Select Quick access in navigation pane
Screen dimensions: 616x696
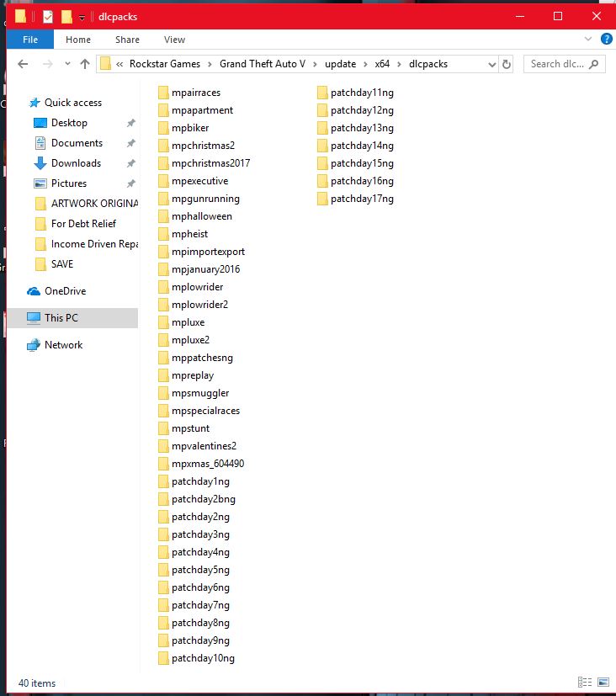click(72, 103)
